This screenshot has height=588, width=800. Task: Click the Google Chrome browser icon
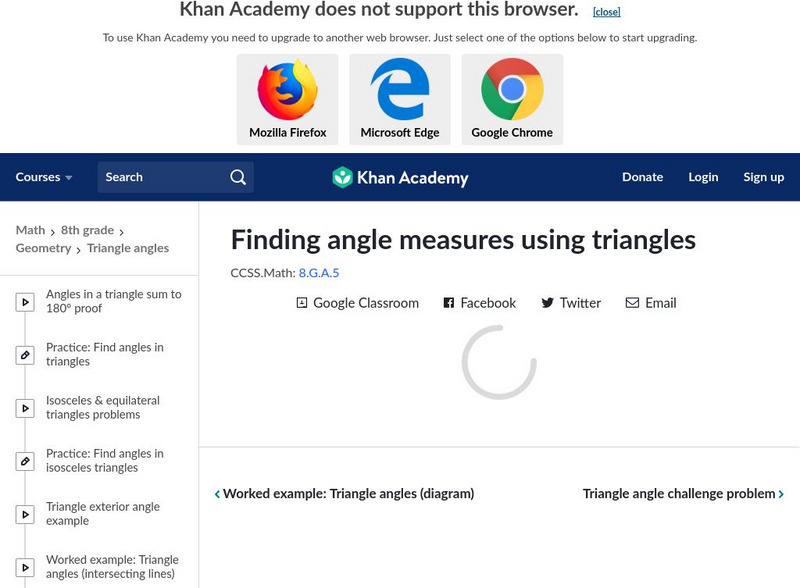(x=512, y=91)
